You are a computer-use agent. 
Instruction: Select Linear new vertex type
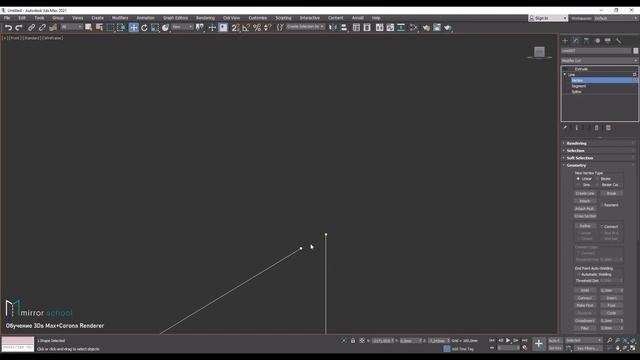[578, 179]
